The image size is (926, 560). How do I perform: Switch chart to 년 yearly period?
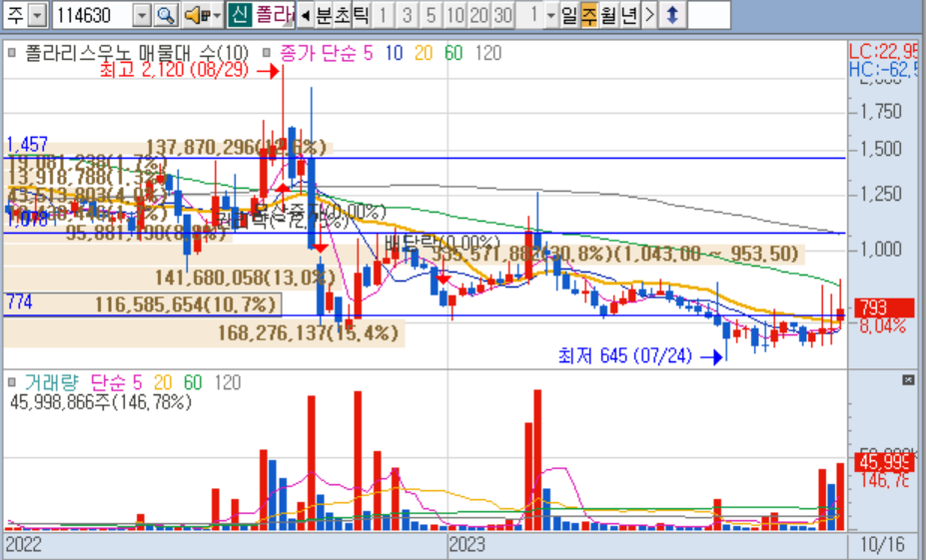[x=629, y=15]
